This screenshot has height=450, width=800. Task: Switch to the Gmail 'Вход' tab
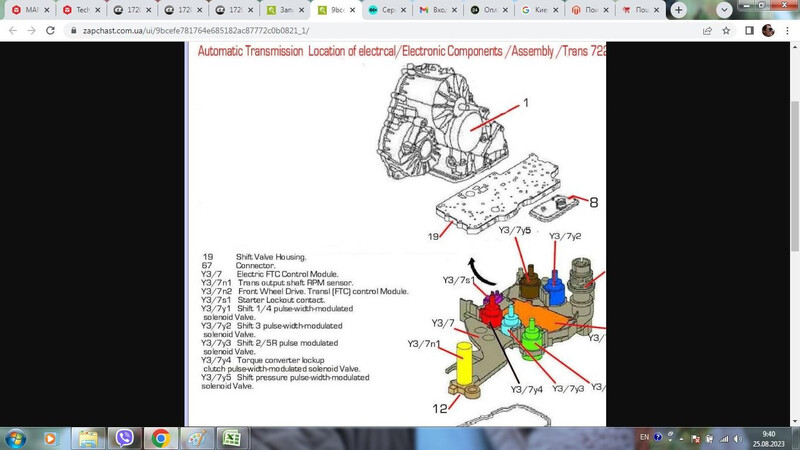click(436, 10)
